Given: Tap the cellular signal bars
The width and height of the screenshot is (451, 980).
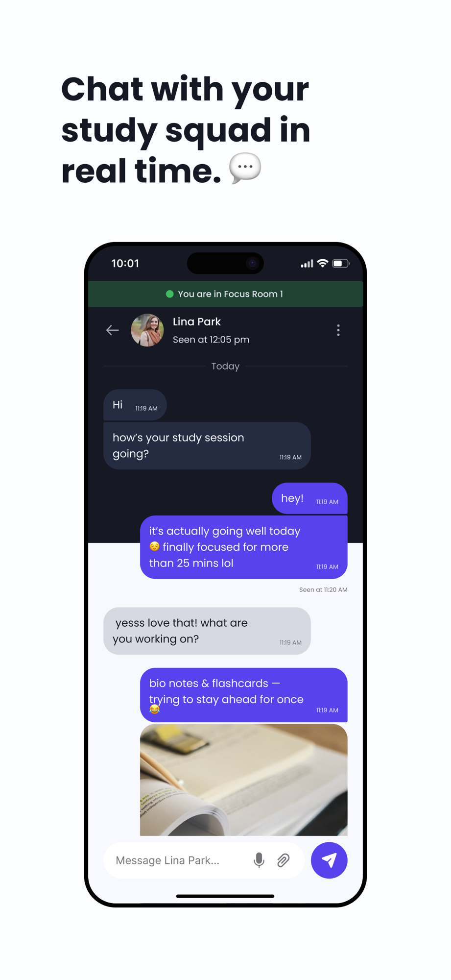Looking at the screenshot, I should coord(307,264).
